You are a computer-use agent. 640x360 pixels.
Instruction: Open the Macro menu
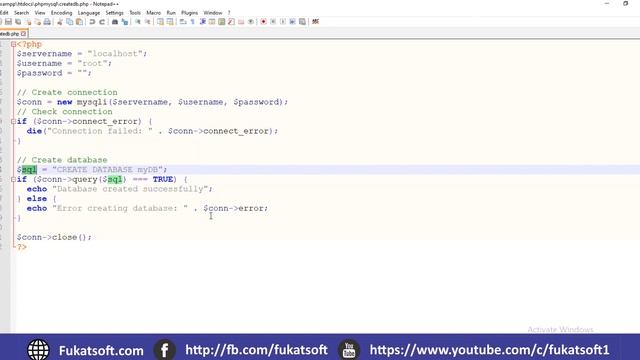[153, 13]
